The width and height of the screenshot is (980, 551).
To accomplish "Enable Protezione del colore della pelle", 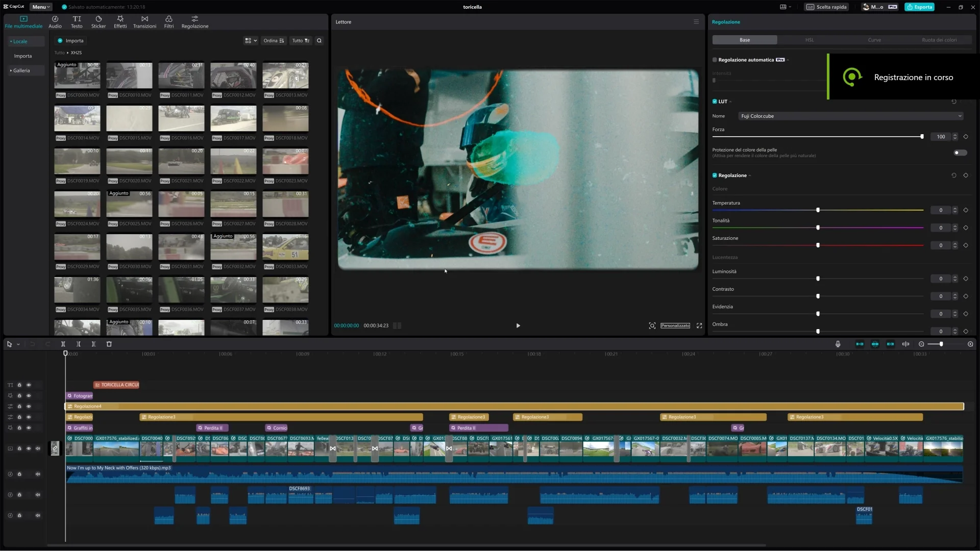I will [x=959, y=153].
